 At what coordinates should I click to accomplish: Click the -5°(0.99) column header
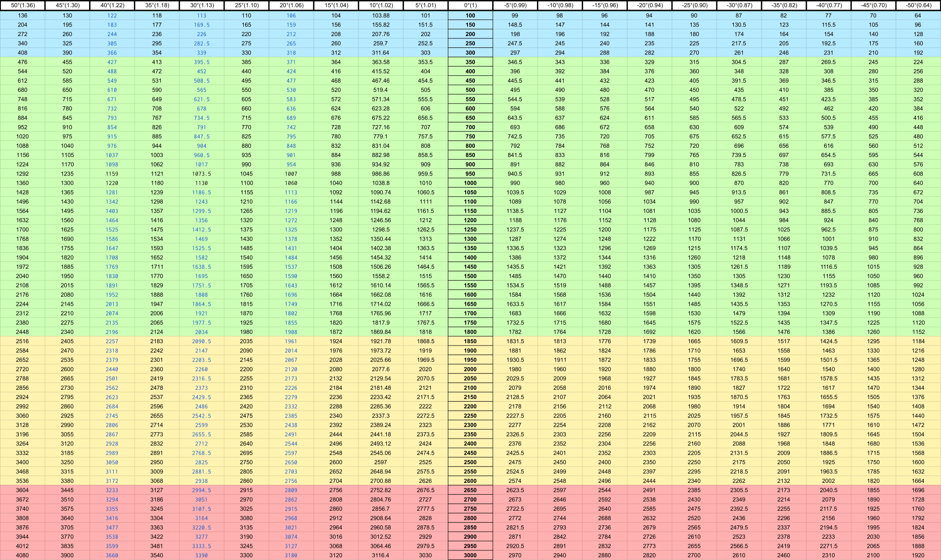(515, 5)
